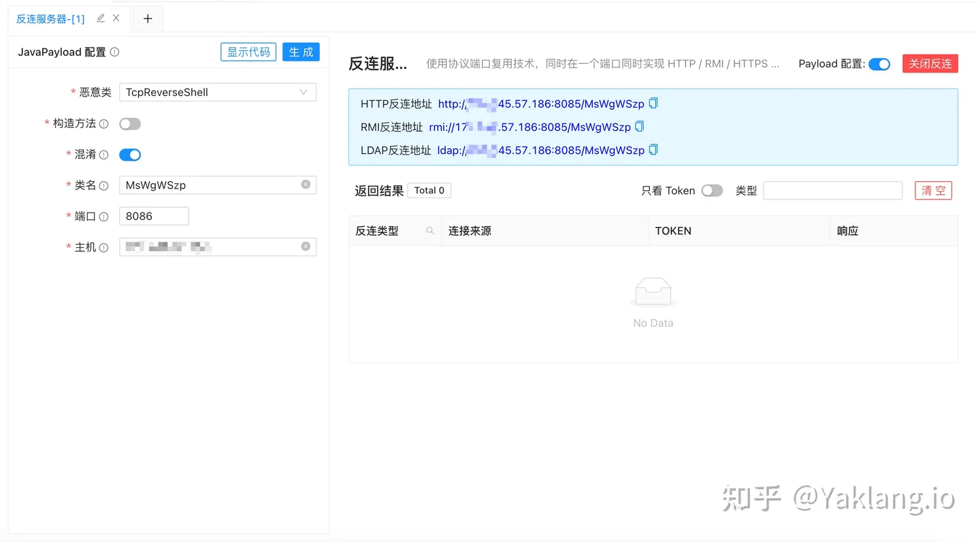Click info icon next to 主机
The width and height of the screenshot is (980, 542).
[x=103, y=248]
